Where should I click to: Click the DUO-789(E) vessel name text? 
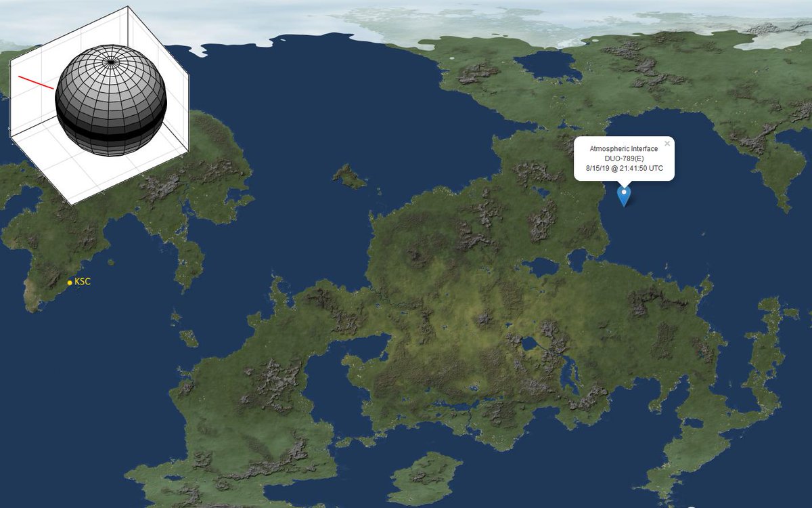[x=624, y=158]
